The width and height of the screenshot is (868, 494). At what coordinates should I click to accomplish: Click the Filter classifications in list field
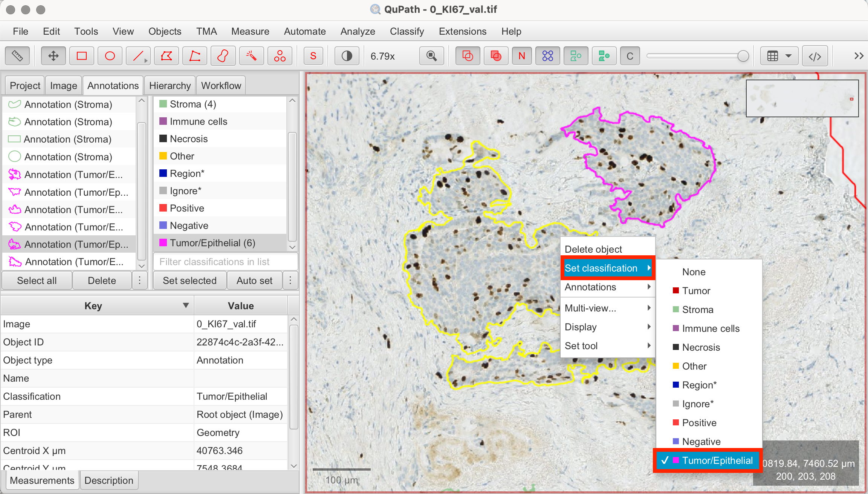point(225,261)
